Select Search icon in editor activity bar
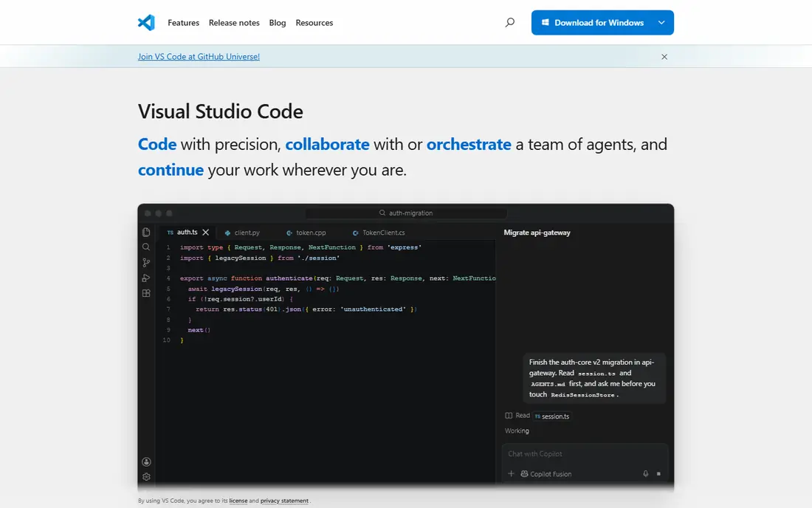This screenshot has width=812, height=508. tap(146, 247)
